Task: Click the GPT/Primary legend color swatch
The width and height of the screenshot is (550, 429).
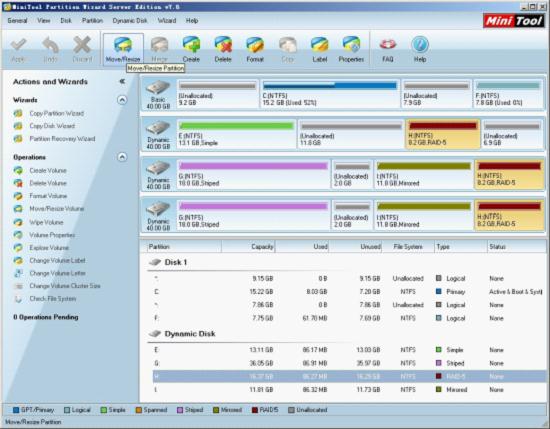Action: [16, 410]
